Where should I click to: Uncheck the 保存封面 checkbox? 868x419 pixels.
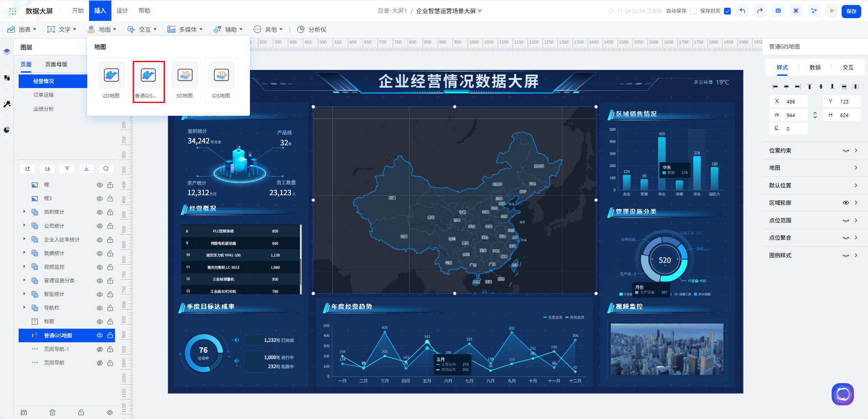click(x=727, y=11)
